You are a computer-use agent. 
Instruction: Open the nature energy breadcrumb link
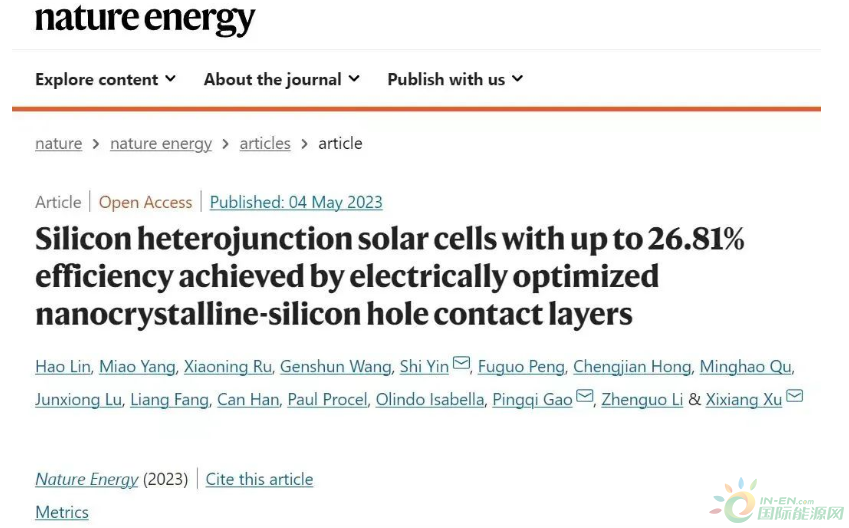(161, 143)
